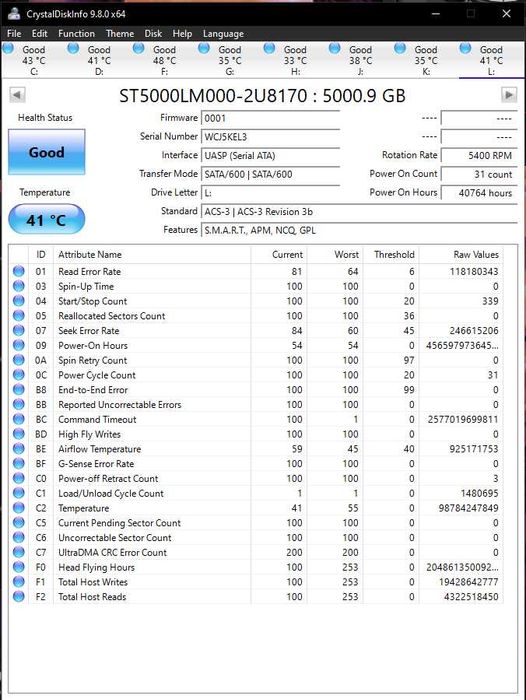Click the Raw Values column header
The height and width of the screenshot is (700, 526).
tap(461, 254)
